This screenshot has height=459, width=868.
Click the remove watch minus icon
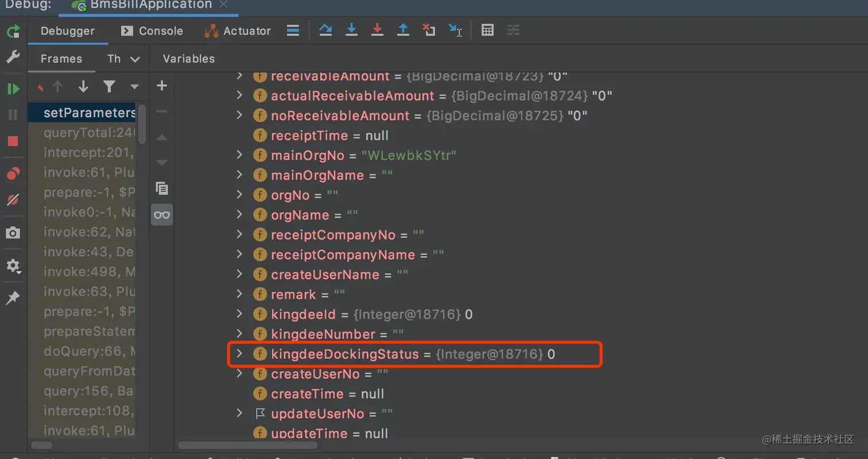coord(162,111)
